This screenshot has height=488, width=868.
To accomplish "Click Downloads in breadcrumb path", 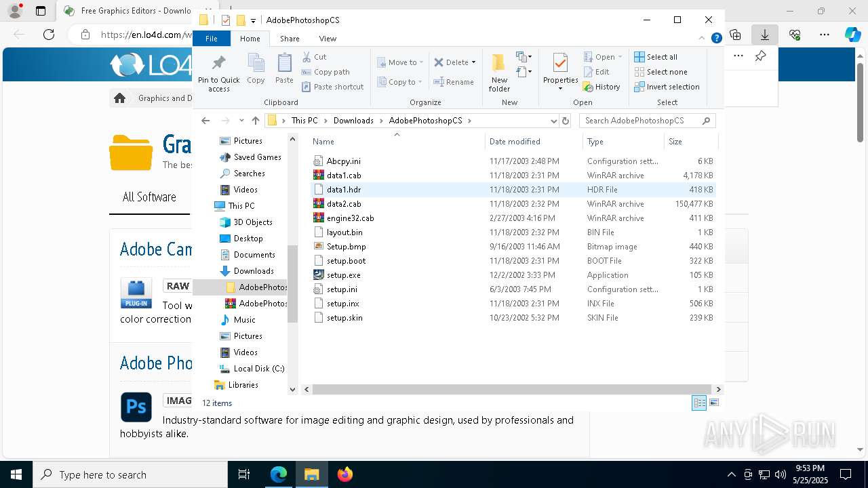I will coord(353,121).
